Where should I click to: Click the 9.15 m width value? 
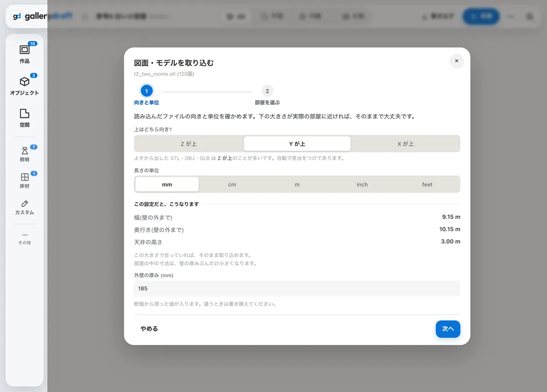(x=451, y=217)
